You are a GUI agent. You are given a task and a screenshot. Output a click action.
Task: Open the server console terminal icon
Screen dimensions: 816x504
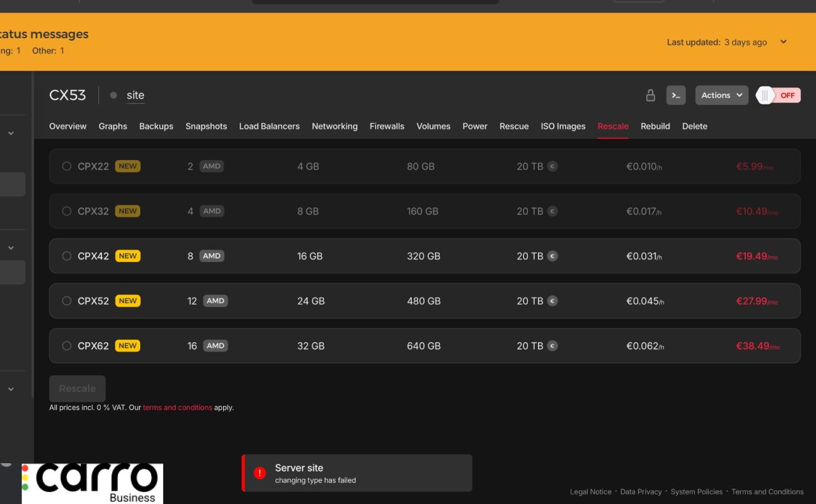[676, 96]
